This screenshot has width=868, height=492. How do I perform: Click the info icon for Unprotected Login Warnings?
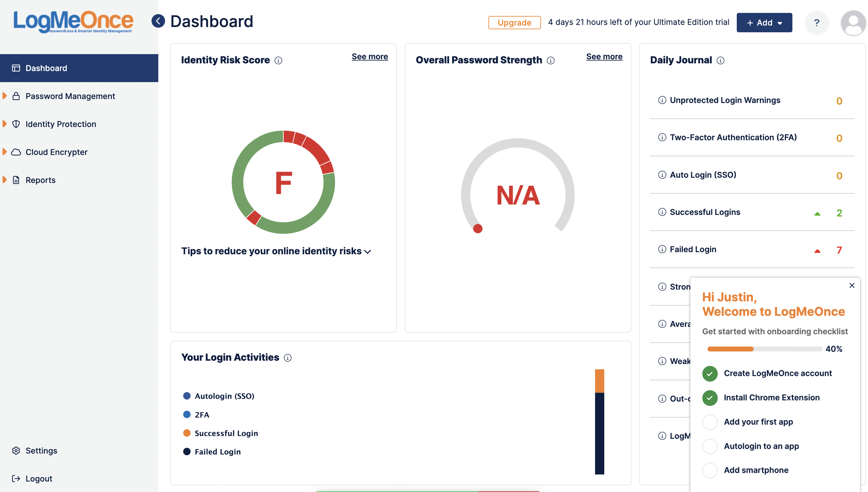point(662,100)
